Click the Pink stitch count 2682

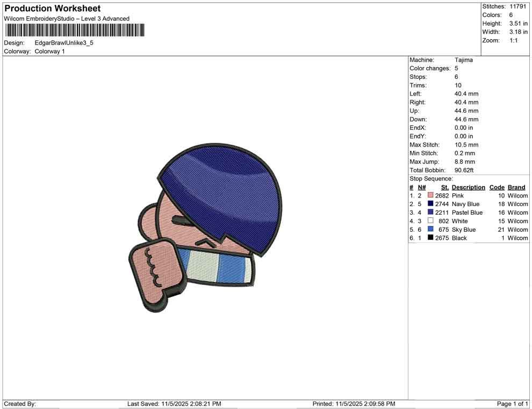coord(442,195)
